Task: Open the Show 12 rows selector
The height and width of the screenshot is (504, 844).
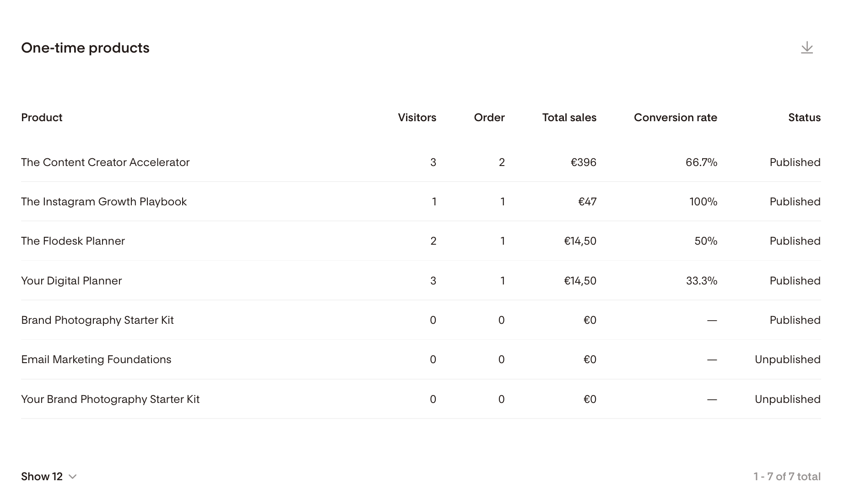Action: (49, 477)
